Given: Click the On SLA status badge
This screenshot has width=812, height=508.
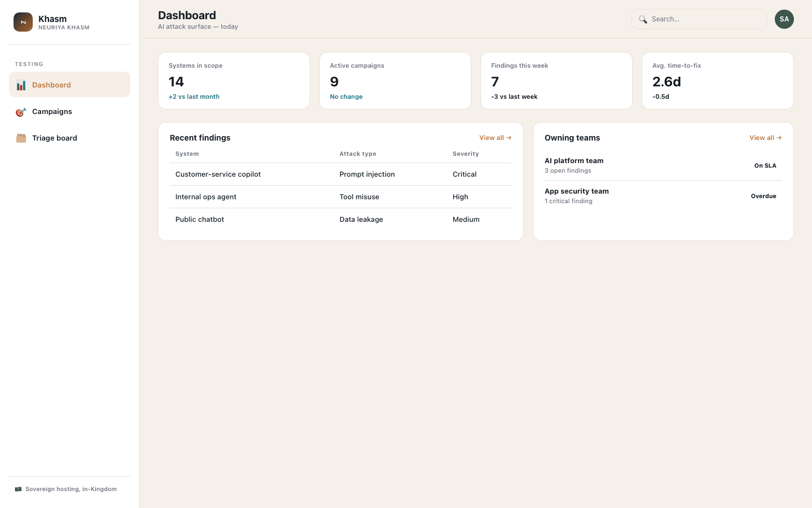Looking at the screenshot, I should (x=765, y=165).
